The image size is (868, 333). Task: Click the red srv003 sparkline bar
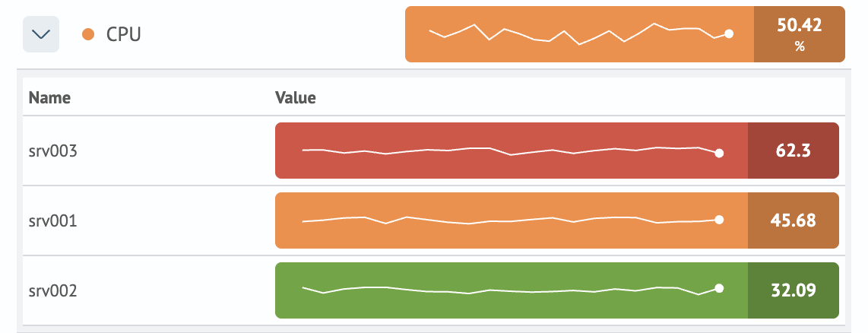pos(511,151)
